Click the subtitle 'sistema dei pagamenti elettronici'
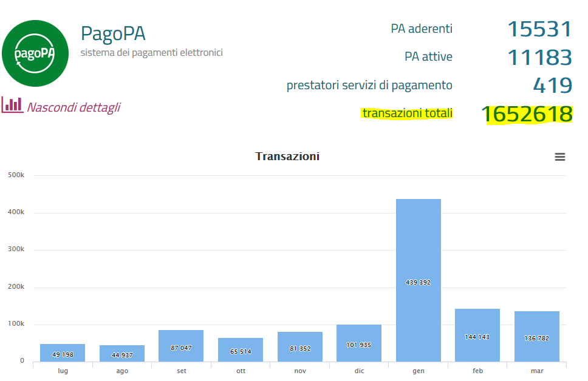 (x=151, y=52)
